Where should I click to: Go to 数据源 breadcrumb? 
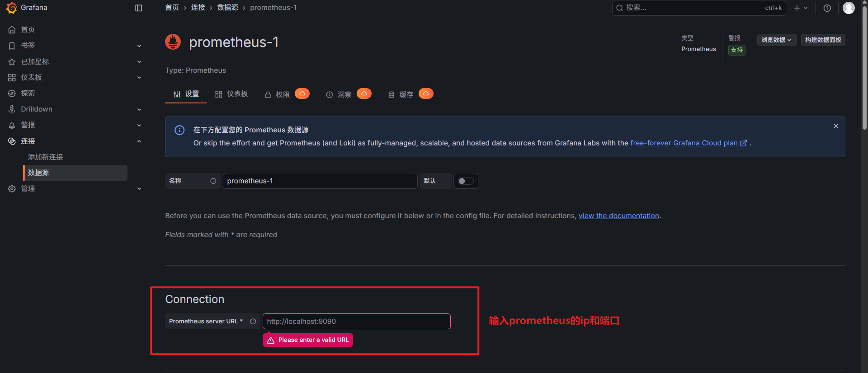pos(227,8)
